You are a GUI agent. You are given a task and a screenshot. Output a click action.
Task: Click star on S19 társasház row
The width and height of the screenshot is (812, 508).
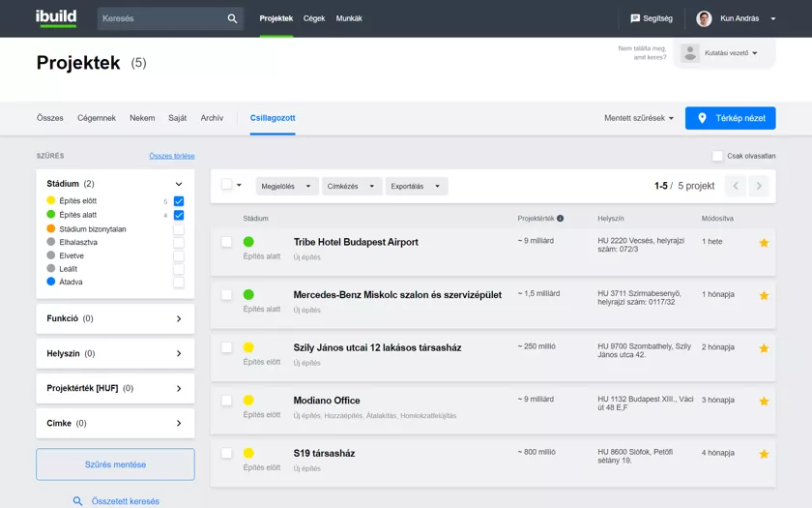point(764,454)
